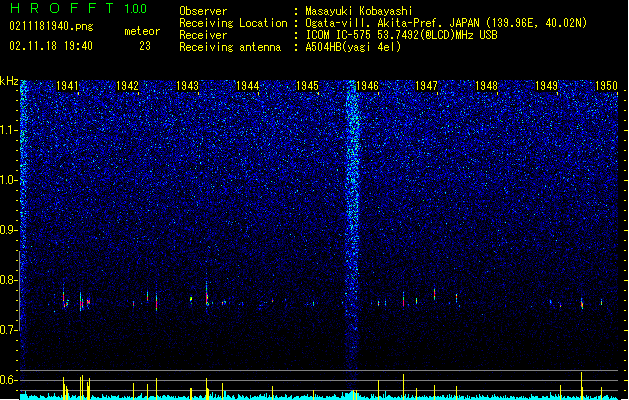Click antenna text A504HB(yagi 4el)
Screen dimensions: 629x400
coord(353,47)
